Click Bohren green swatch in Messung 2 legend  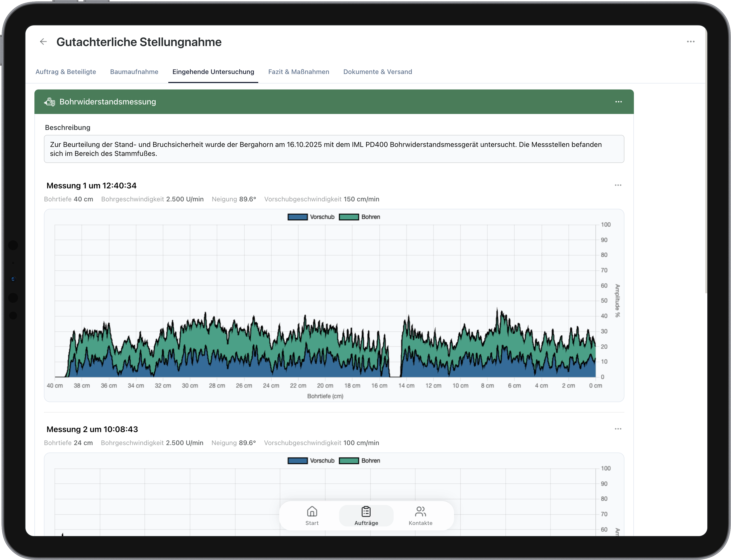[349, 461]
